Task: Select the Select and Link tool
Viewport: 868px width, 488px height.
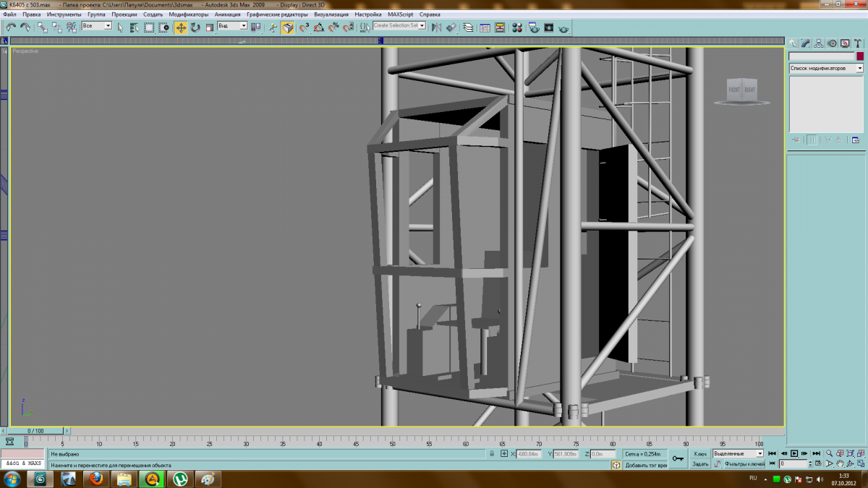Action: (43, 27)
